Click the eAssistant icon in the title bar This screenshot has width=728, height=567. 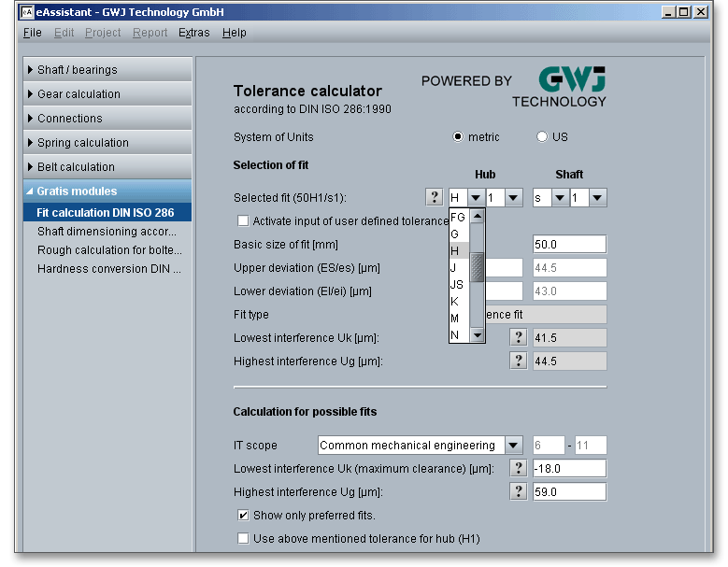26,13
